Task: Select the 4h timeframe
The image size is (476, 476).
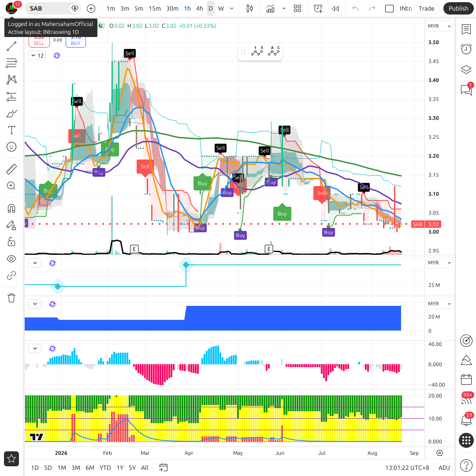Action: coord(200,8)
